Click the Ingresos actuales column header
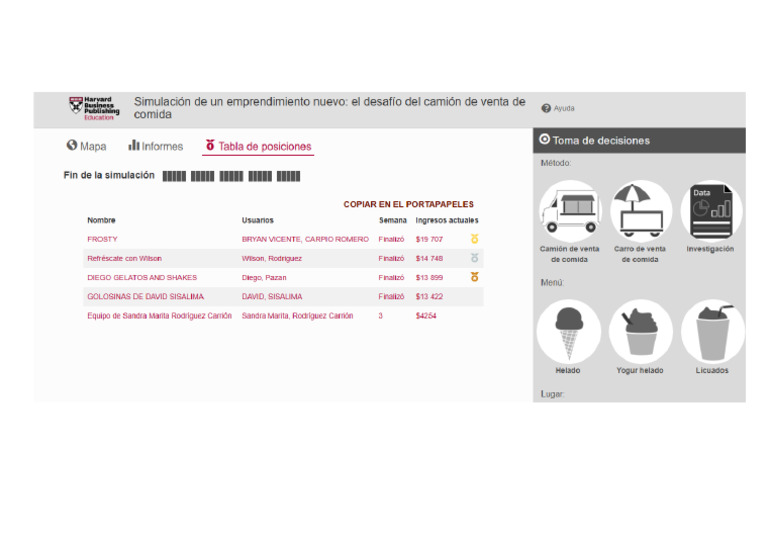The width and height of the screenshot is (768, 543). point(447,220)
